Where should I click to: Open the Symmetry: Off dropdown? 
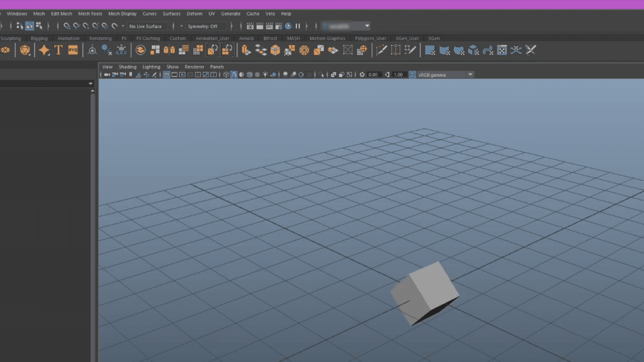pyautogui.click(x=206, y=26)
